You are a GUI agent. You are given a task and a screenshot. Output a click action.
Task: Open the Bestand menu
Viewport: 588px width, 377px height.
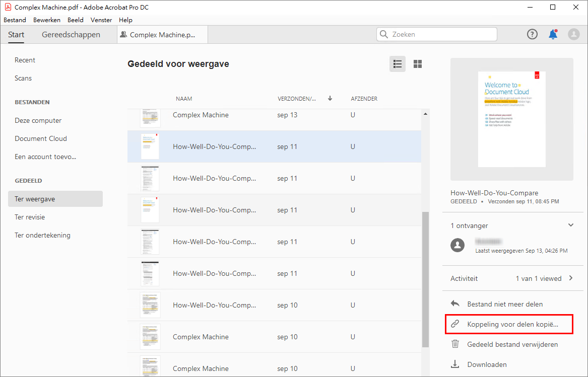click(15, 20)
